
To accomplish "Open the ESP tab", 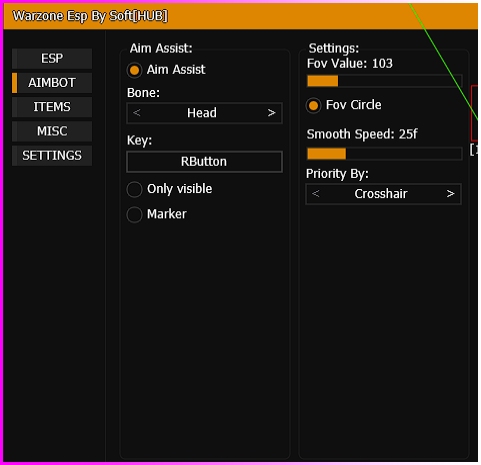I will [52, 59].
